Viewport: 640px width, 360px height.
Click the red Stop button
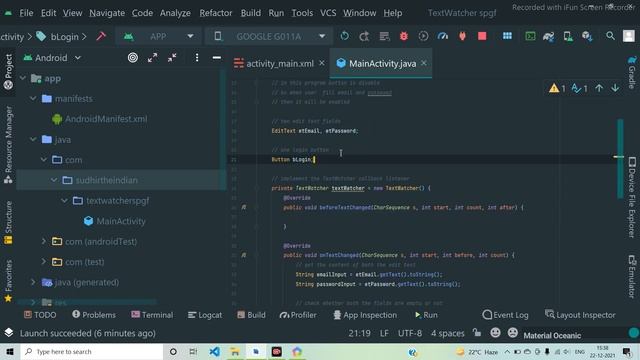click(482, 36)
